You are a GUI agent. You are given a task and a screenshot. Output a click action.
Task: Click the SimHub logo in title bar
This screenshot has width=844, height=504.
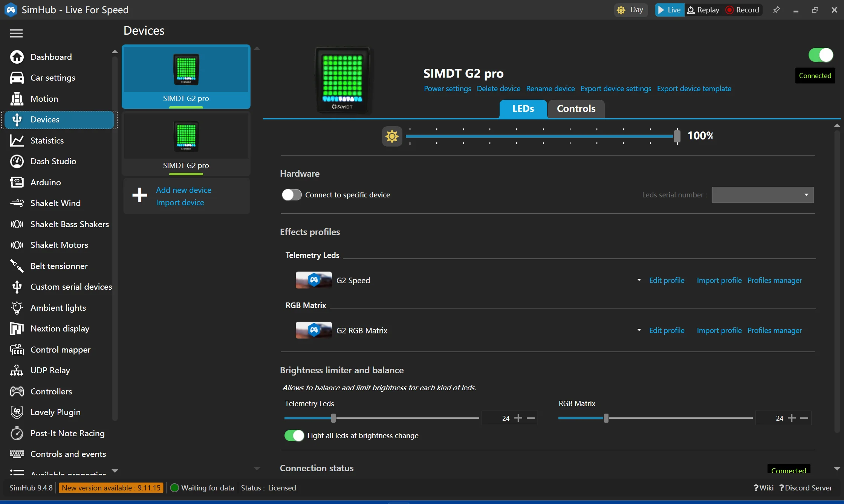[11, 10]
